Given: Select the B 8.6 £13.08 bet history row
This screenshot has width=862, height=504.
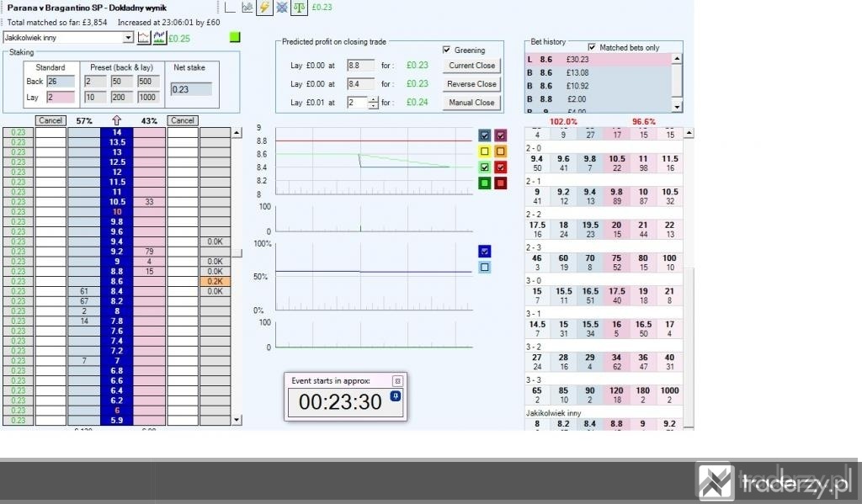Looking at the screenshot, I should (x=599, y=72).
